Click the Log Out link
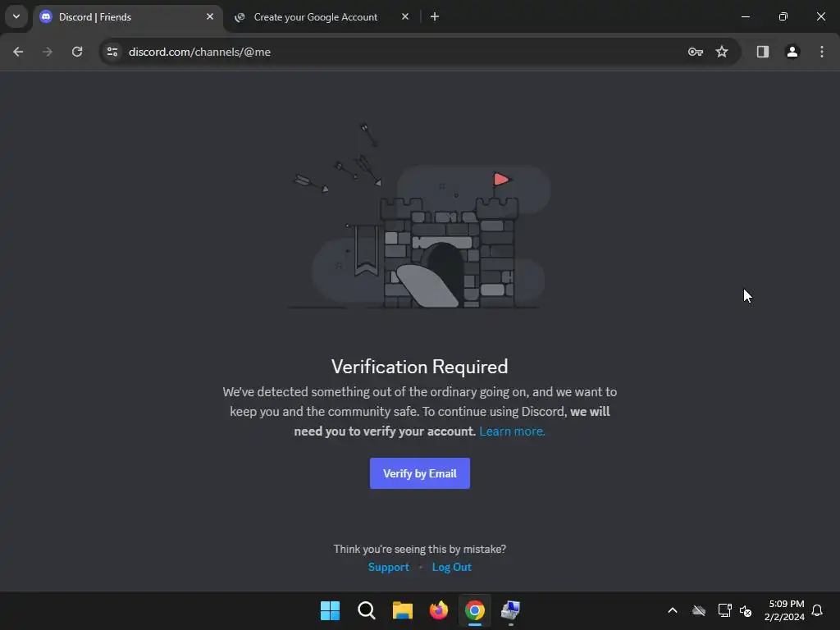Screen dimensions: 840x630 point(452,567)
